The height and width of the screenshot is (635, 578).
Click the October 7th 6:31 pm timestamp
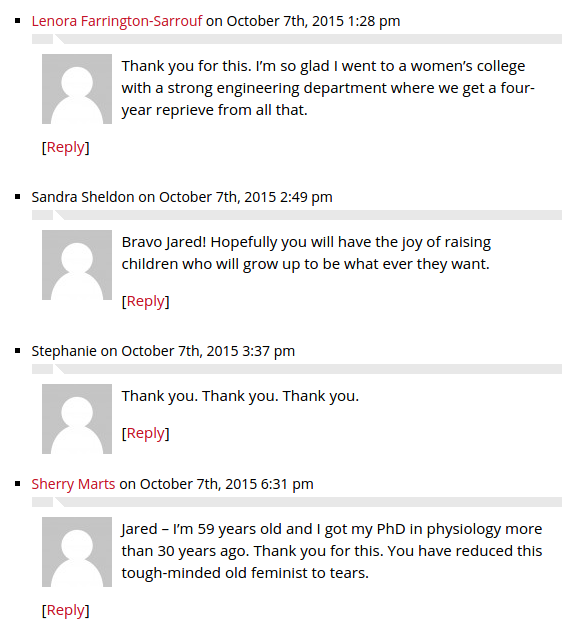[226, 484]
